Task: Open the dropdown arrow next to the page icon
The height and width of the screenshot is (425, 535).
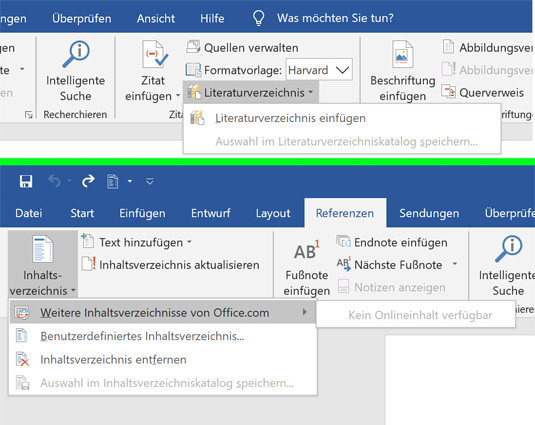Action: [x=130, y=181]
